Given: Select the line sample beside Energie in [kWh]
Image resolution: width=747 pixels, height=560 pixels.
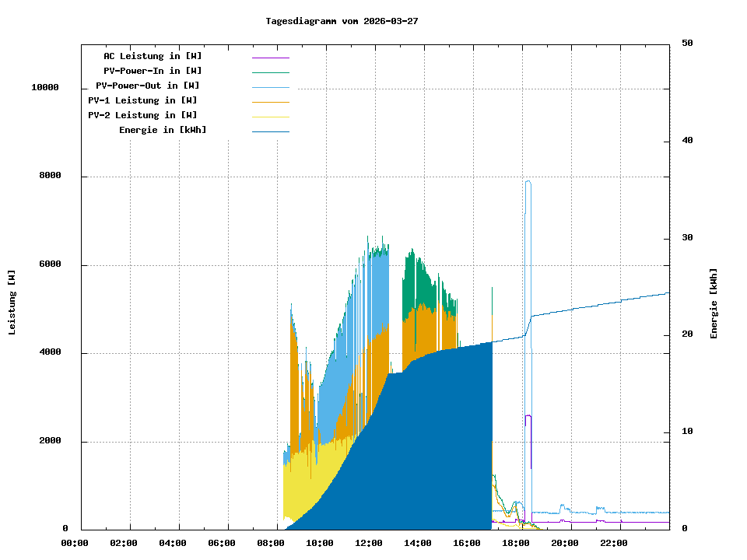Looking at the screenshot, I should (x=270, y=131).
